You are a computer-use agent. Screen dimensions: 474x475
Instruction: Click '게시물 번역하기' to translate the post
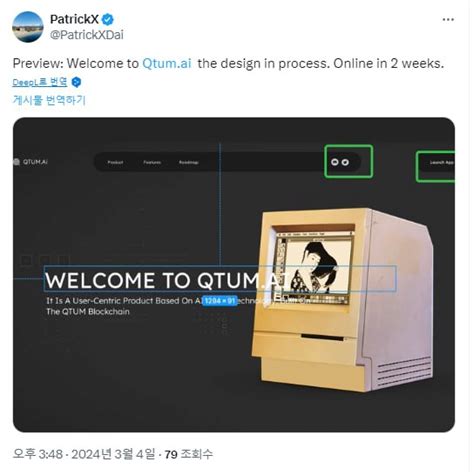[x=49, y=100]
